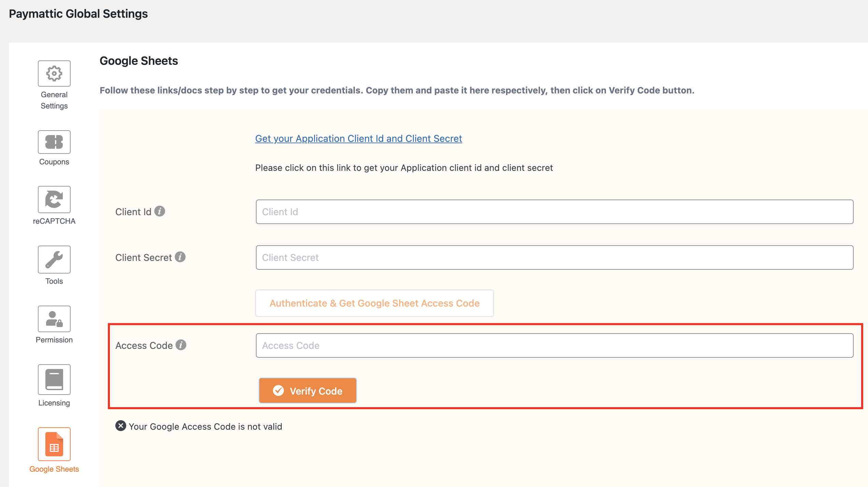Click the 'Follow these links/docs' instruction text
Viewport: 868px width, 487px height.
pyautogui.click(x=397, y=90)
